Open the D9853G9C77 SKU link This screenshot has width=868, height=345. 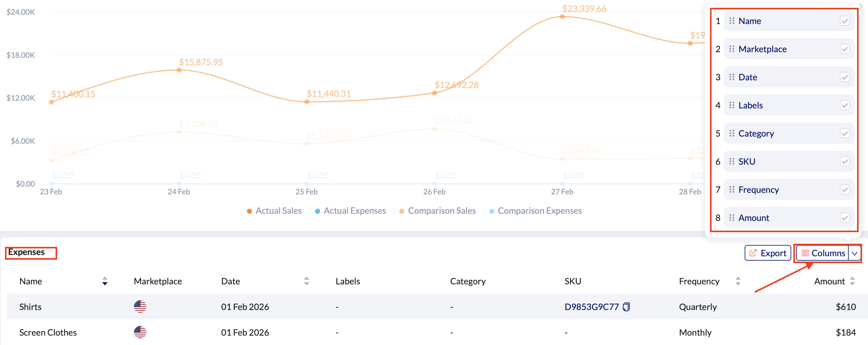pyautogui.click(x=591, y=307)
